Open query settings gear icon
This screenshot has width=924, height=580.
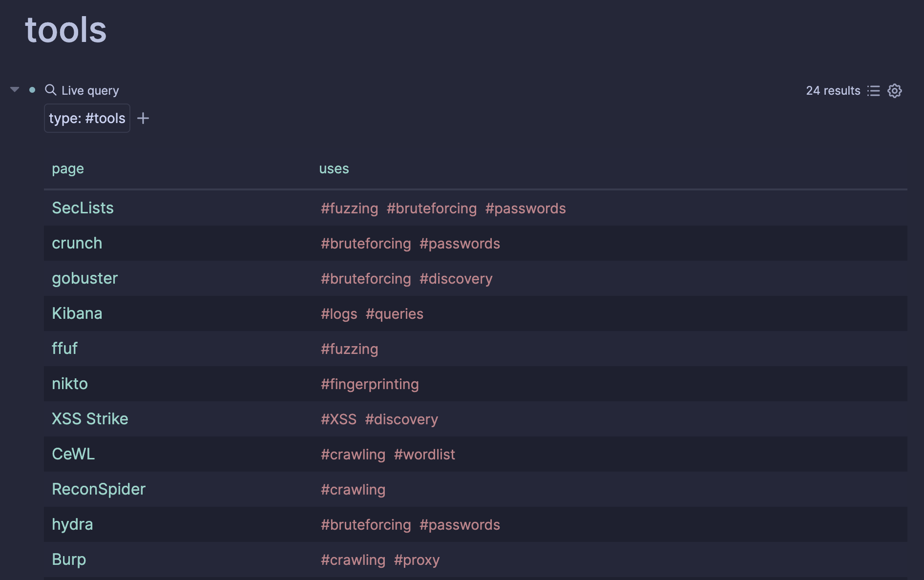(895, 91)
